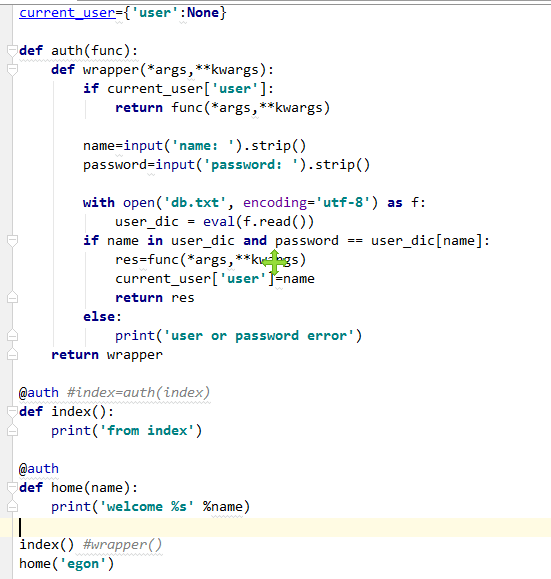Click '=name' in the current_user assignment
Image resolution: width=551 pixels, height=579 pixels.
click(295, 279)
